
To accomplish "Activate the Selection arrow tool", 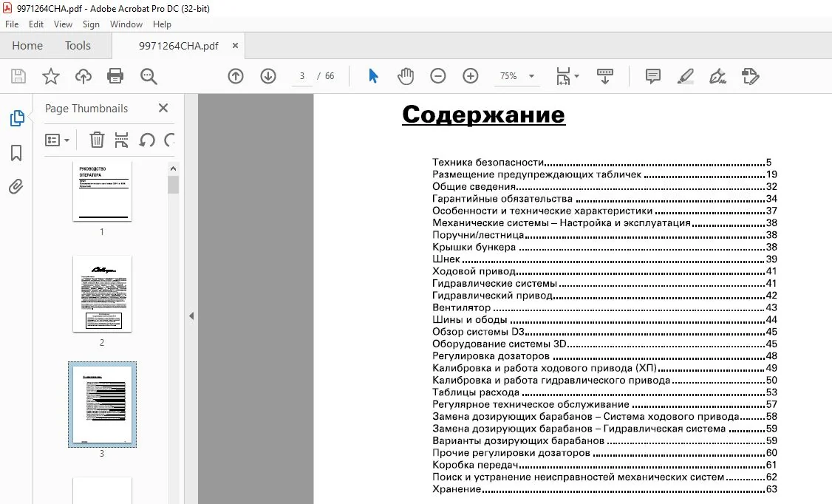I will coord(374,76).
